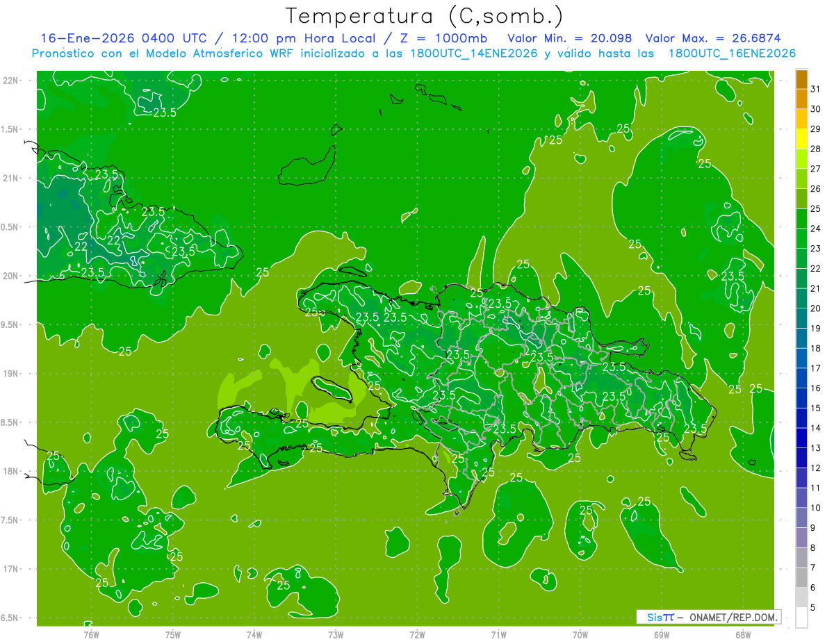This screenshot has height=644, width=834.
Task: Click the '69W' longitude axis label
Action: (x=662, y=635)
